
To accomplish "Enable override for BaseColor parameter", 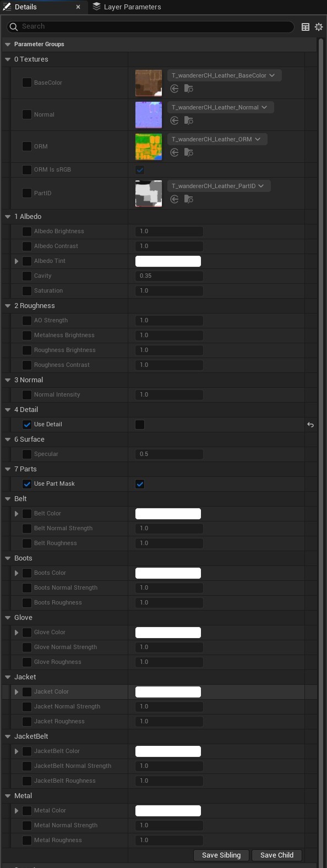I will click(x=26, y=83).
